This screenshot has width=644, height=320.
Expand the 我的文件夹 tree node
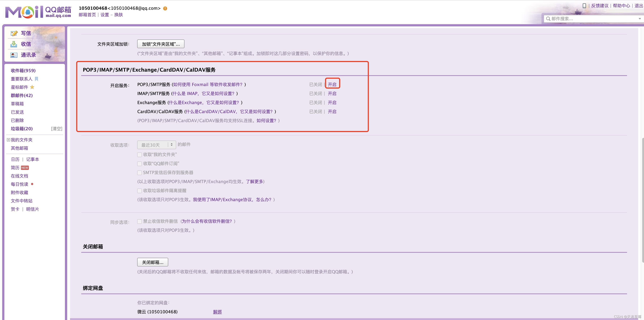pyautogui.click(x=8, y=140)
